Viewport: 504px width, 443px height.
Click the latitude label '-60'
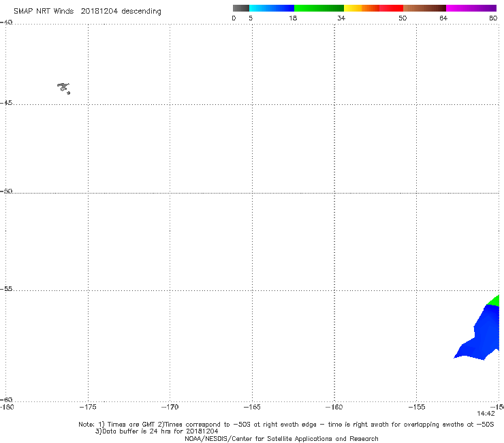pos(6,399)
